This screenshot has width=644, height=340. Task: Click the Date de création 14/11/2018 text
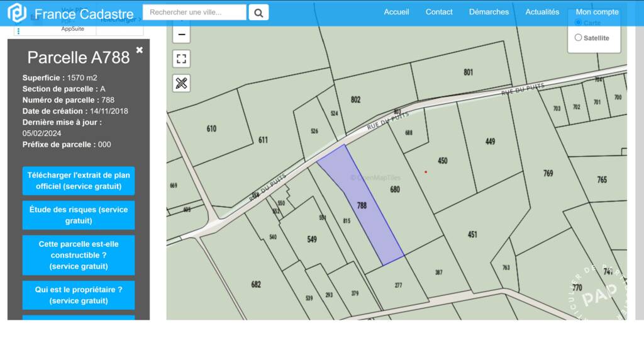pyautogui.click(x=75, y=111)
